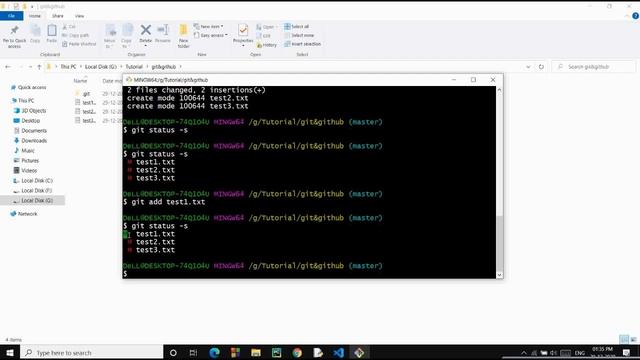Click the Paste ribbon icon
The height and width of the screenshot is (360, 640).
(51, 34)
